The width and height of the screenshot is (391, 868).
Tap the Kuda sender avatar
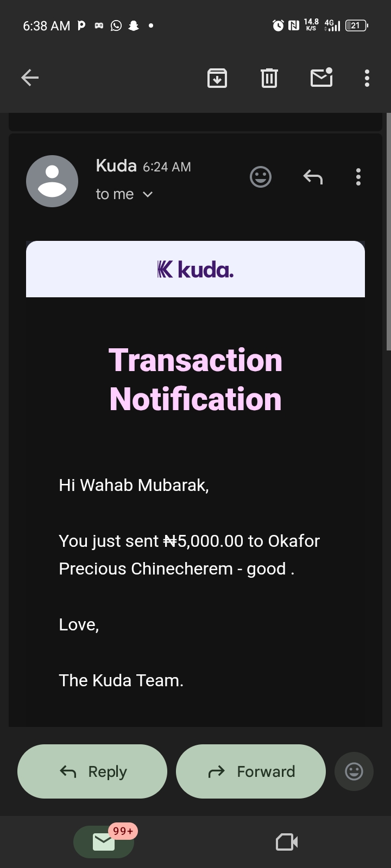click(x=52, y=181)
